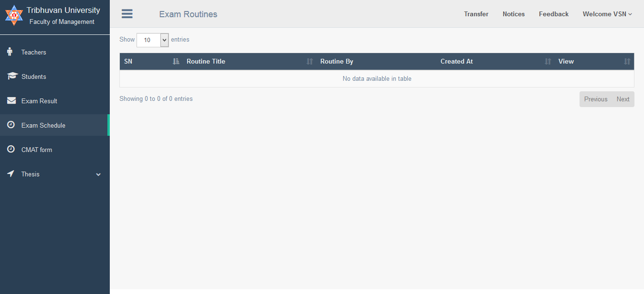The width and height of the screenshot is (644, 294).
Task: Open the show entries count dropdown
Action: [x=152, y=40]
